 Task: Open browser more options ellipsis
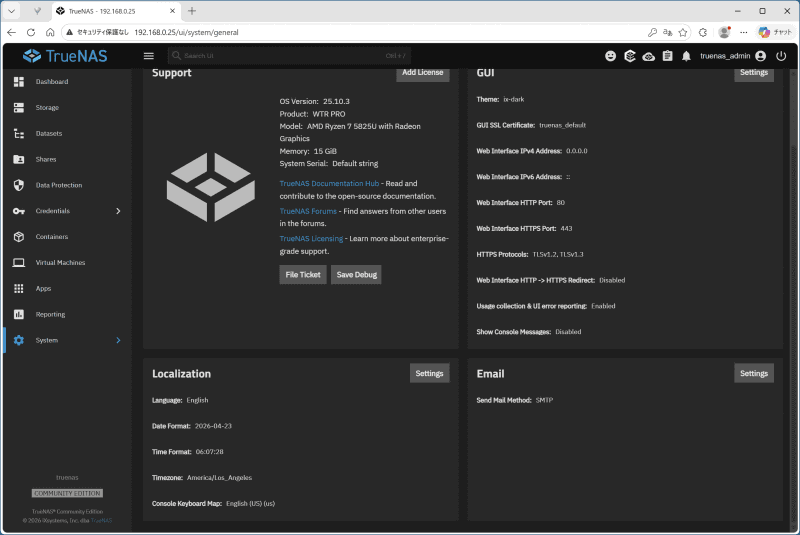tap(743, 32)
